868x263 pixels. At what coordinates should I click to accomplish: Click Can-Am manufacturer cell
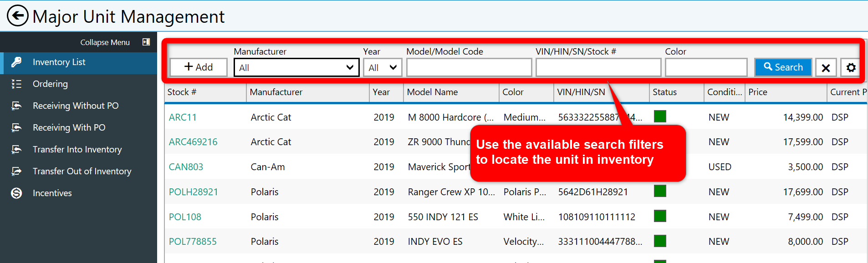click(268, 167)
